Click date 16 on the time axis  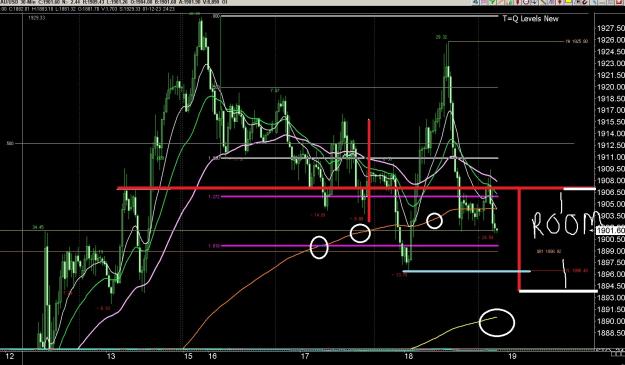coord(212,356)
